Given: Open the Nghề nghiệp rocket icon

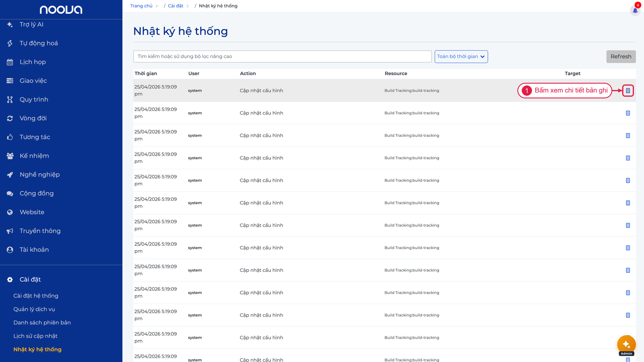Looking at the screenshot, I should point(10,175).
